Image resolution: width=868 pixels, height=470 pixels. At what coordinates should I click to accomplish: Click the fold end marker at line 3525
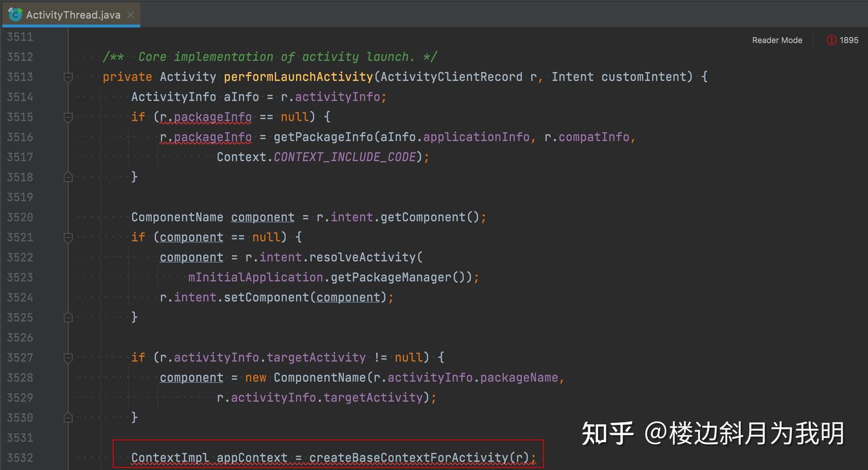point(68,317)
